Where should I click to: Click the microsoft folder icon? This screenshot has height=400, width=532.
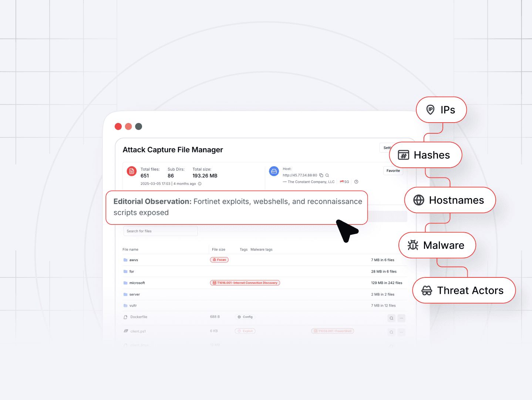click(x=125, y=283)
